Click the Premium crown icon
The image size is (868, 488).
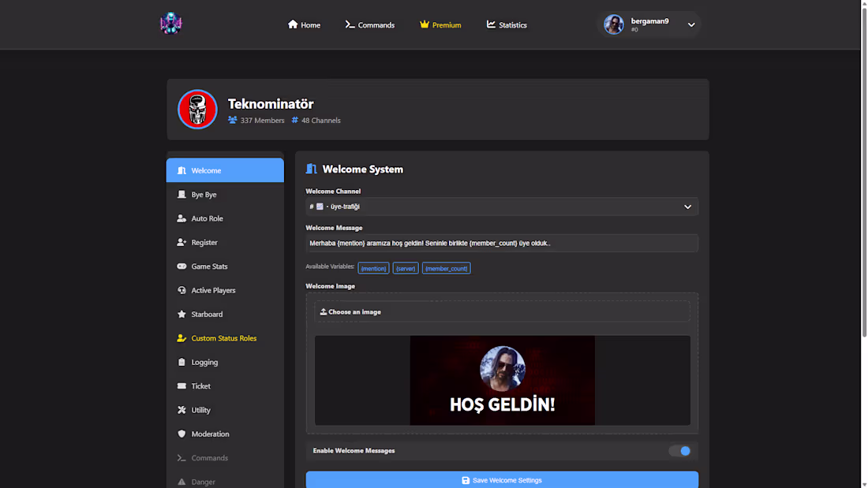(424, 24)
